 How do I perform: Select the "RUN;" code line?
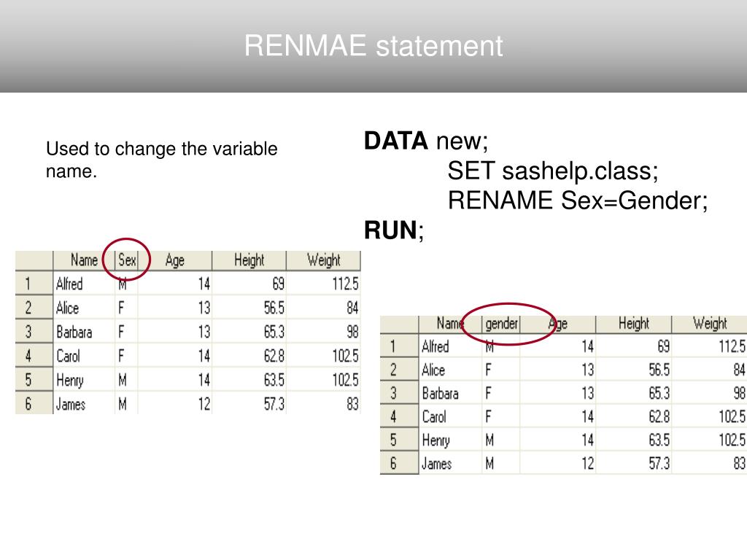tap(393, 230)
